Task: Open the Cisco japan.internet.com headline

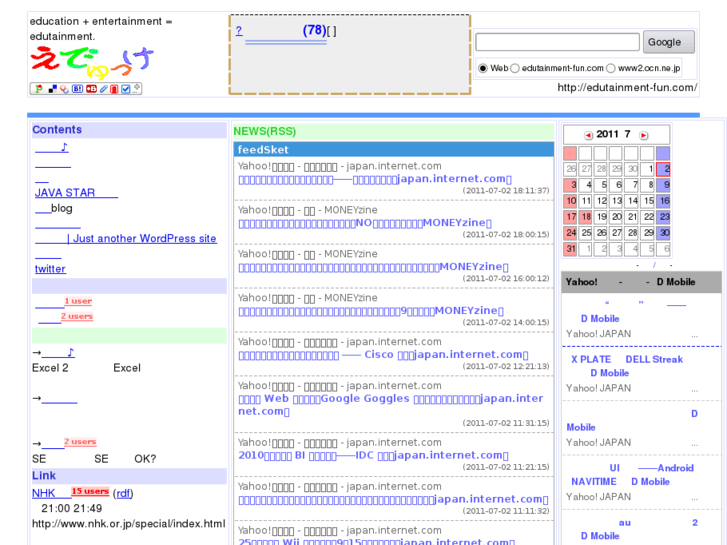Action: tap(383, 355)
